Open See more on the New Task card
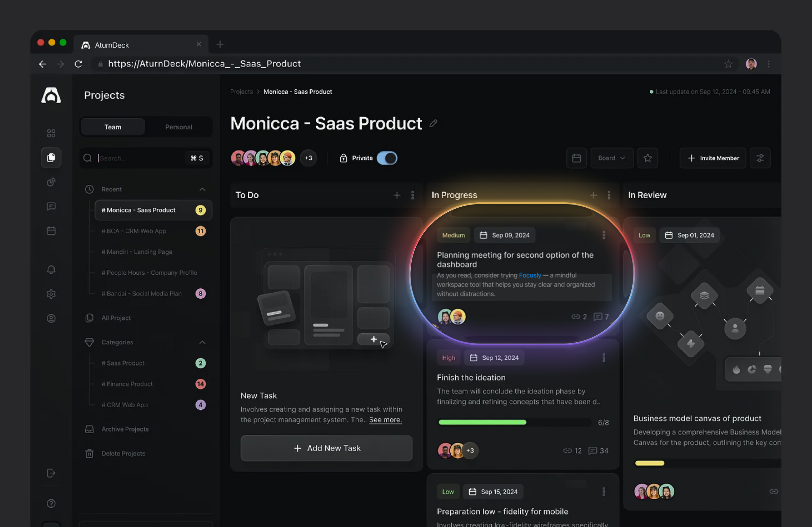The height and width of the screenshot is (527, 812). tap(385, 420)
